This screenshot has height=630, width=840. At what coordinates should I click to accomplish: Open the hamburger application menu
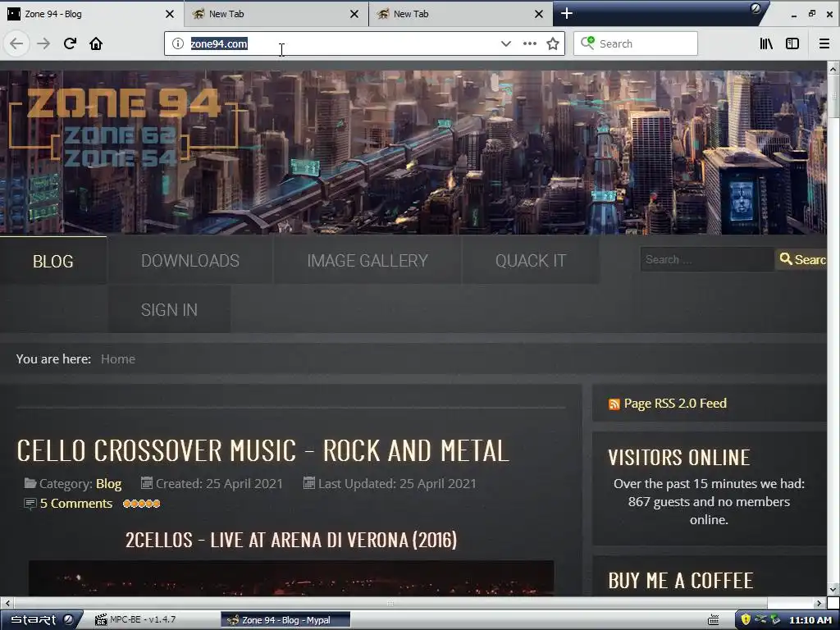(x=824, y=43)
